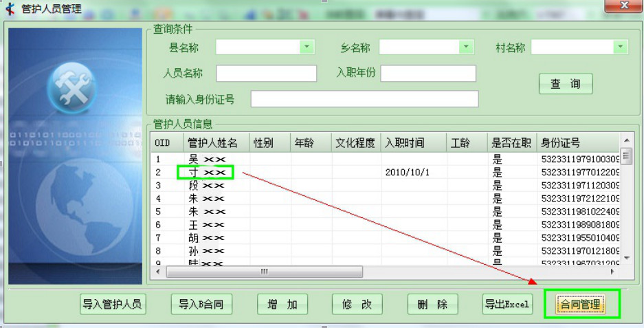Click the 人员名称 input field
The width and height of the screenshot is (644, 328).
267,74
